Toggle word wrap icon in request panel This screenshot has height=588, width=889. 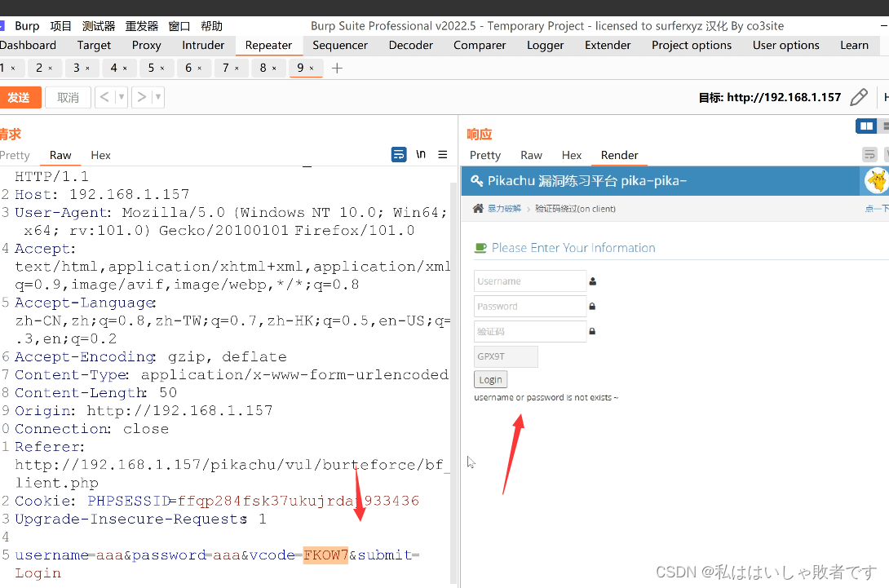399,154
